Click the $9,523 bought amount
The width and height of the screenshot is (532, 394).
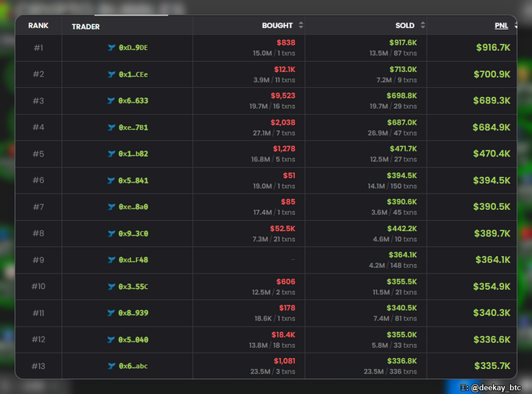(x=283, y=96)
